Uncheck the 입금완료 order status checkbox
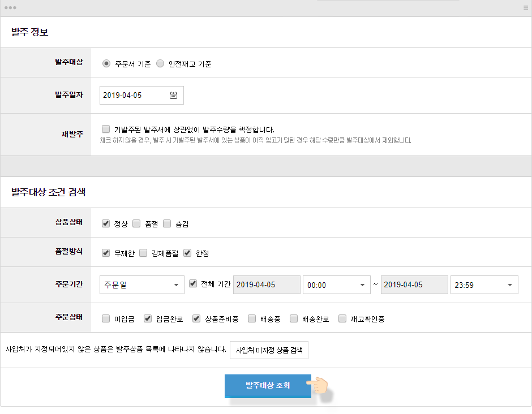This screenshot has height=414, width=532. pos(148,318)
